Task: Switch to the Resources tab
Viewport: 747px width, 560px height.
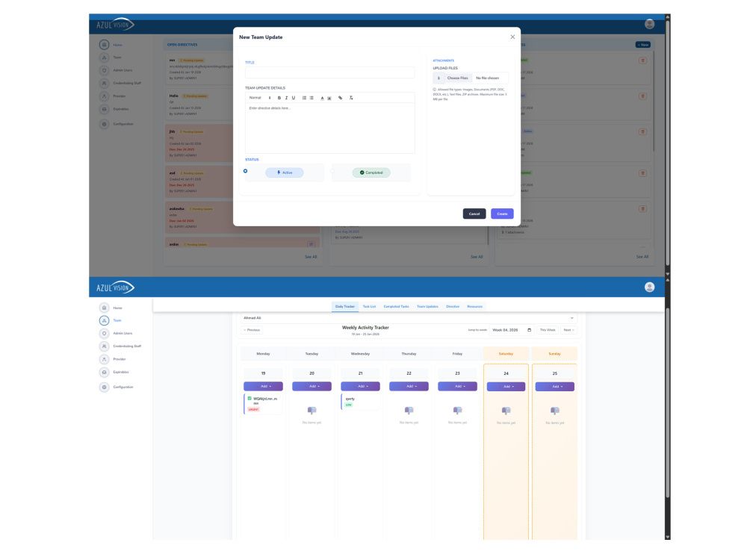Action: [x=475, y=307]
